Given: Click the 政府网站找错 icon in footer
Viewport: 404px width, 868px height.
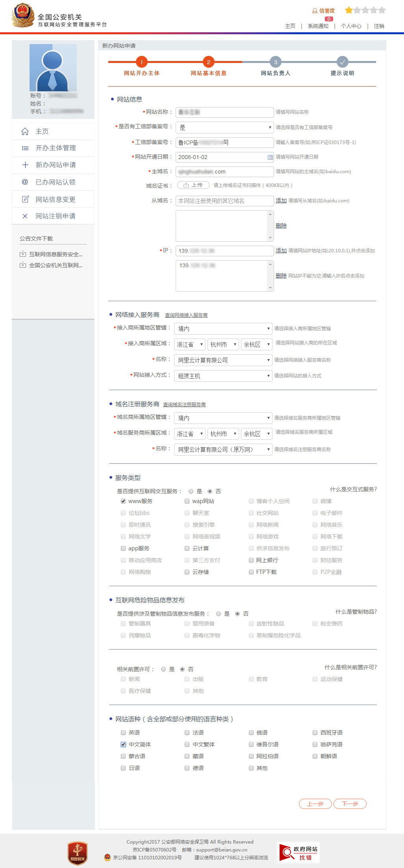Looking at the screenshot, I should (298, 853).
